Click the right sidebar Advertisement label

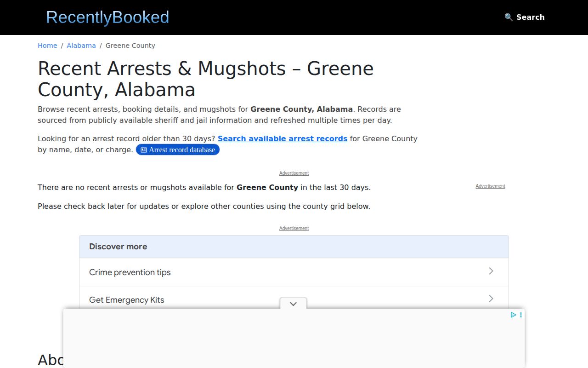tap(490, 186)
